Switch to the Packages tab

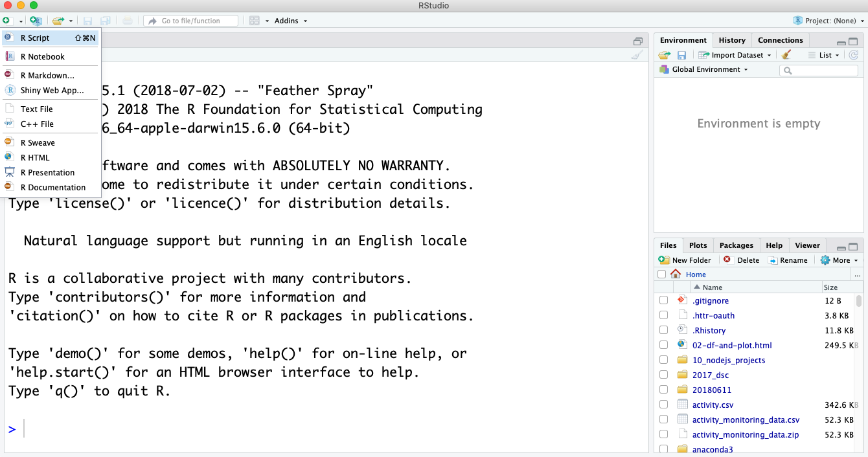[737, 245]
